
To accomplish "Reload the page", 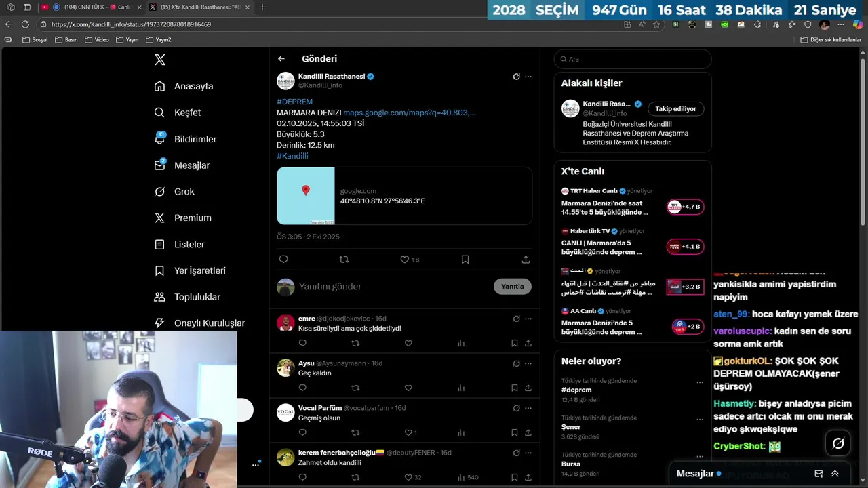I will pos(25,24).
